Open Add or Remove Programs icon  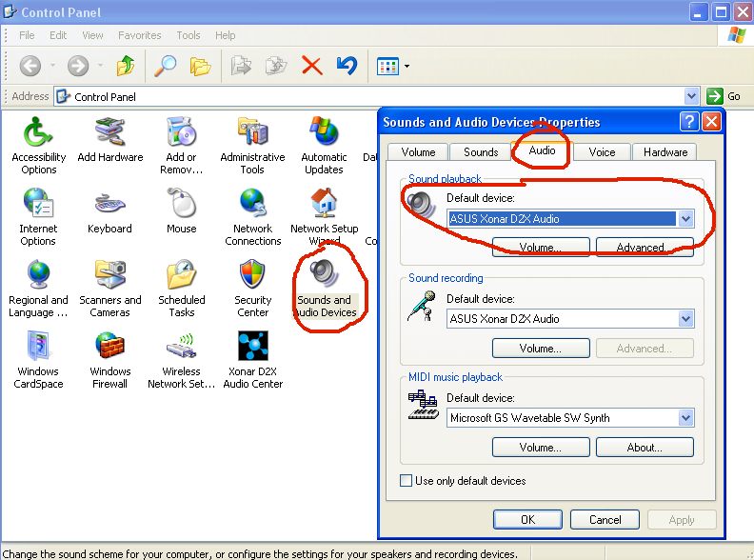[x=181, y=146]
